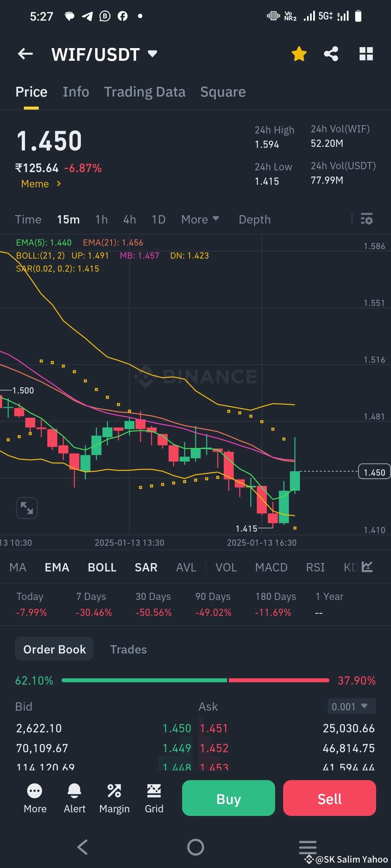The width and height of the screenshot is (391, 868).
Task: Tap the ask amount 25,030.66
Action: 349,728
